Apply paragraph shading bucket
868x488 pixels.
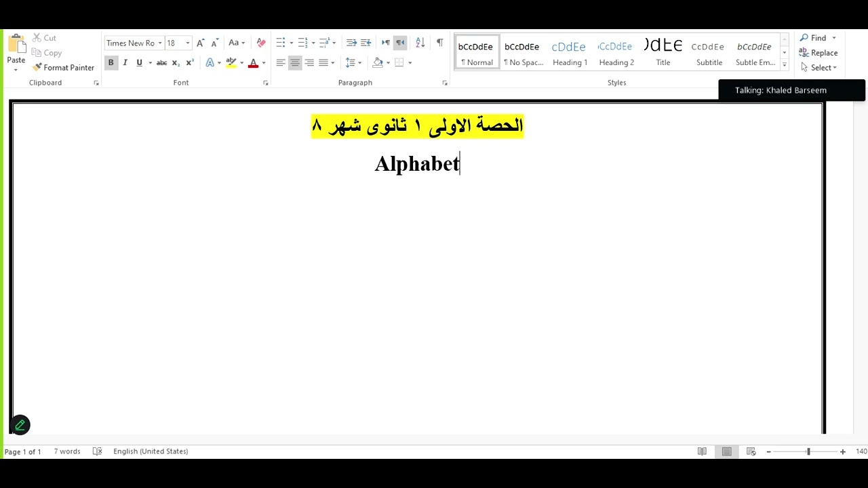[x=378, y=62]
